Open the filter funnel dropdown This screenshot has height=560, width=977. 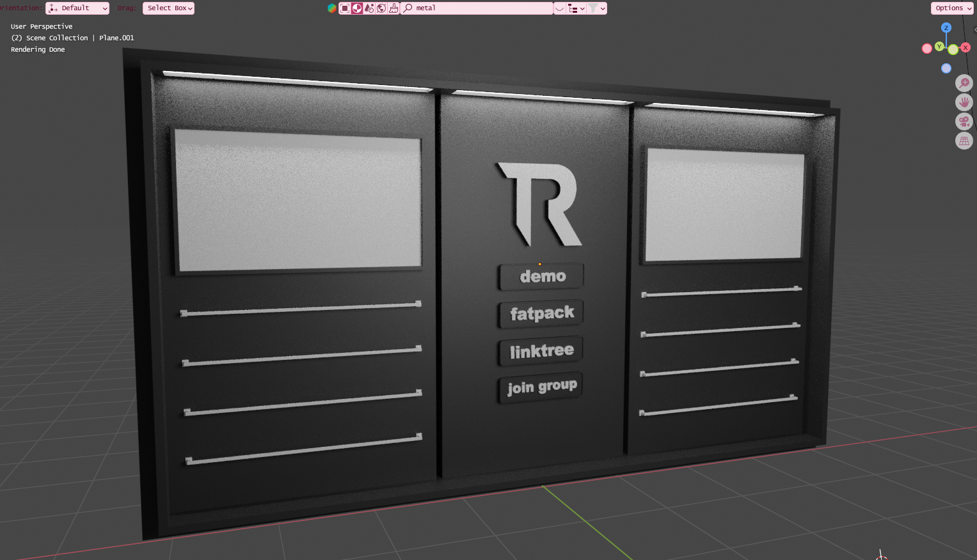point(596,8)
